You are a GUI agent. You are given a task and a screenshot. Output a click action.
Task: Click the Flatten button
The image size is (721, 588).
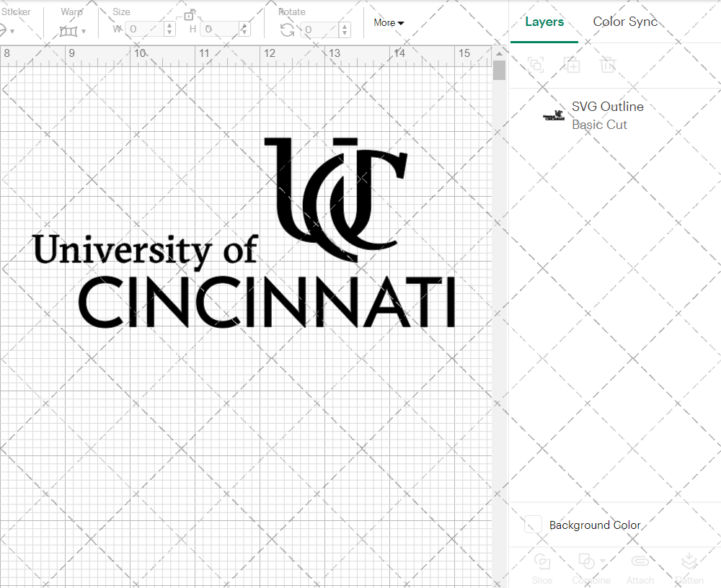pos(689,569)
